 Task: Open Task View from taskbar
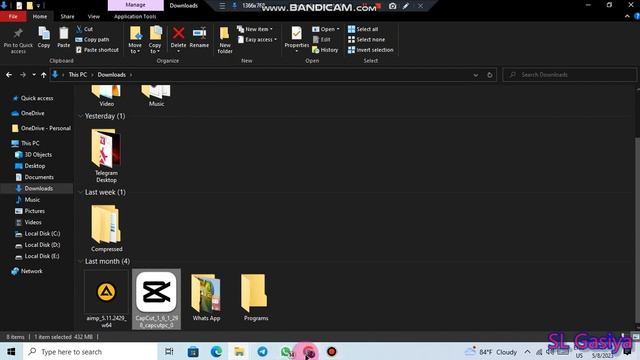(169, 351)
